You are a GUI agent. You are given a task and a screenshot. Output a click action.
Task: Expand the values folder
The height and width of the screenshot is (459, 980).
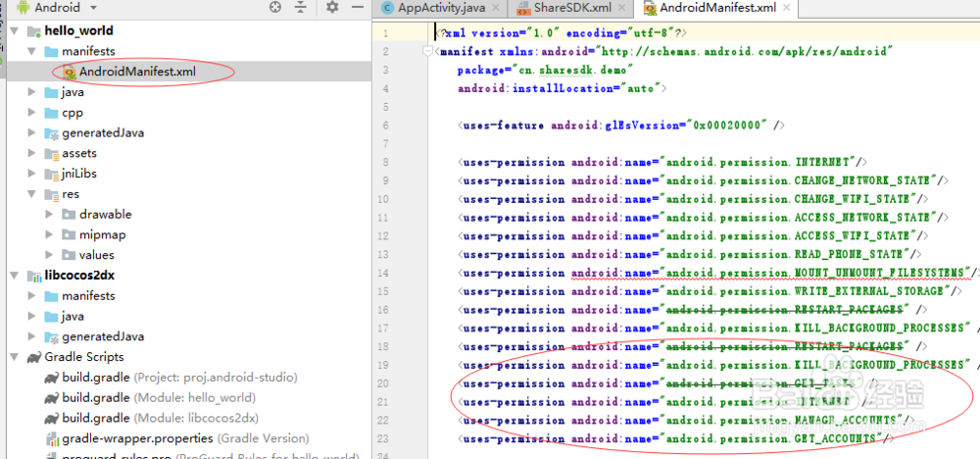[49, 255]
